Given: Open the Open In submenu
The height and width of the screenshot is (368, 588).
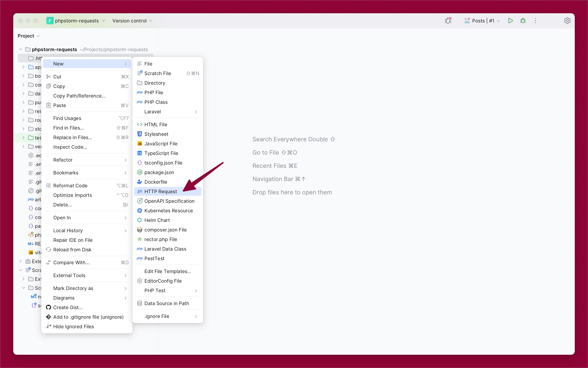Looking at the screenshot, I should tap(87, 218).
